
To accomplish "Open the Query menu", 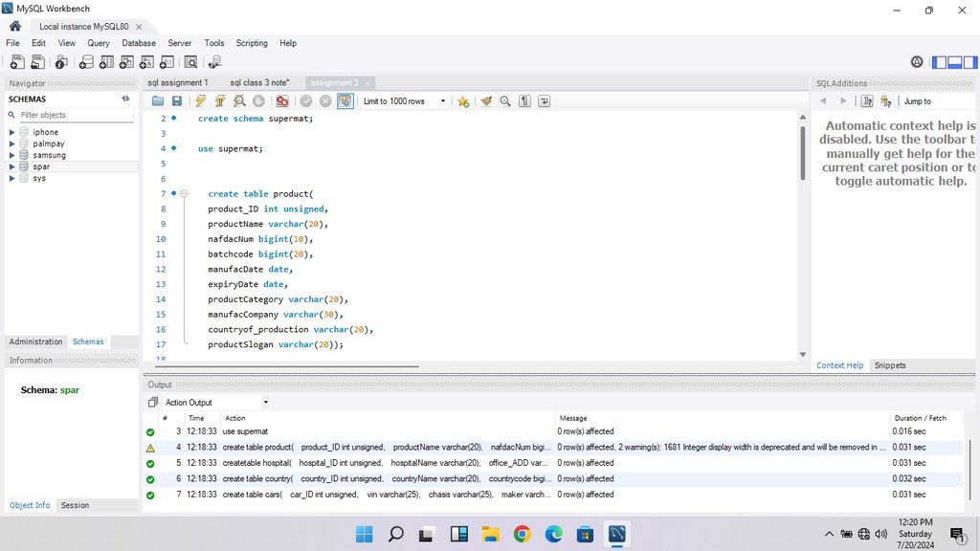I will click(x=99, y=43).
